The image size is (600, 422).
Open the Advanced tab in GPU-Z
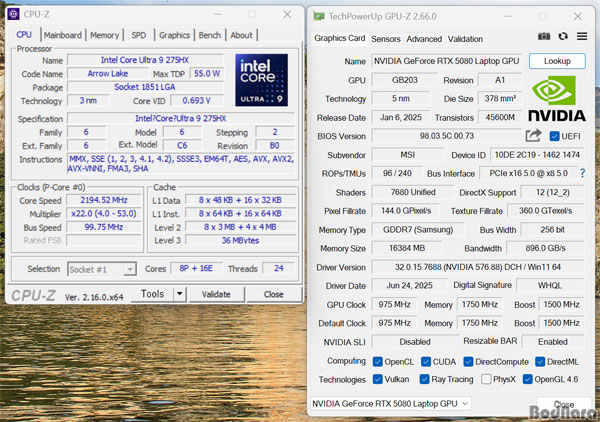pos(424,39)
